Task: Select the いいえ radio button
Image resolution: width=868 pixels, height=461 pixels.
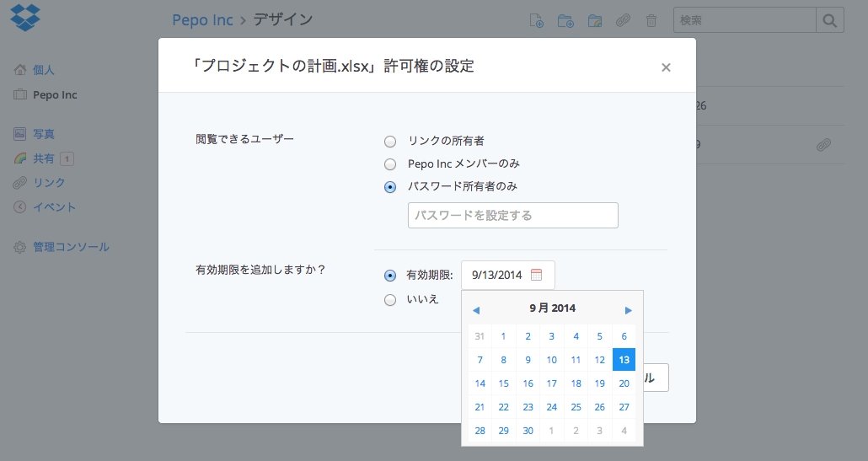Action: point(390,300)
